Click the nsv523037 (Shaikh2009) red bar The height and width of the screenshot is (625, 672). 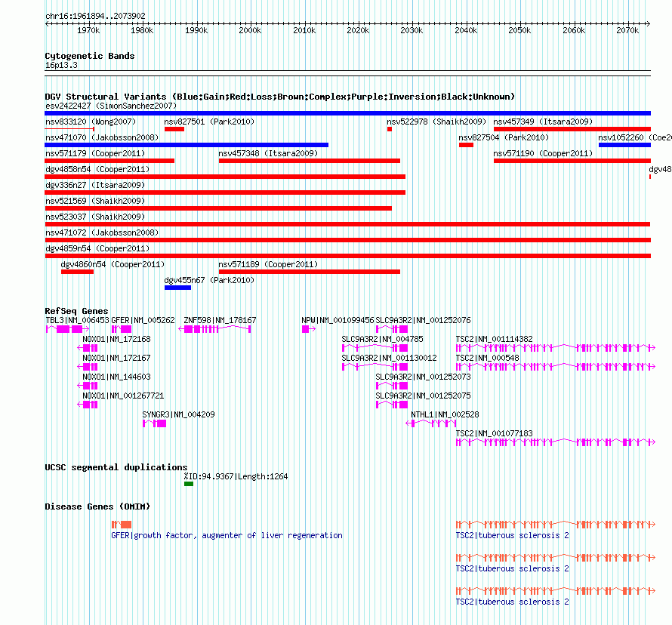[x=347, y=224]
